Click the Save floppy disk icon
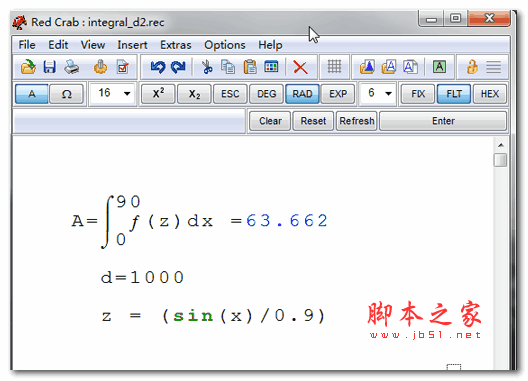Screen dimensions: 528x381 pyautogui.click(x=50, y=67)
